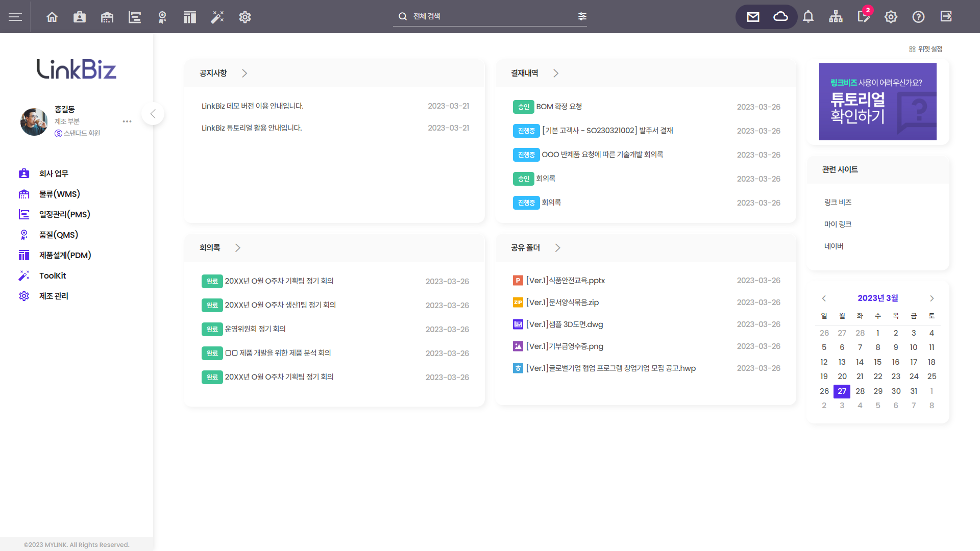This screenshot has height=551, width=980.
Task: Open the mail envelope icon
Action: click(753, 17)
